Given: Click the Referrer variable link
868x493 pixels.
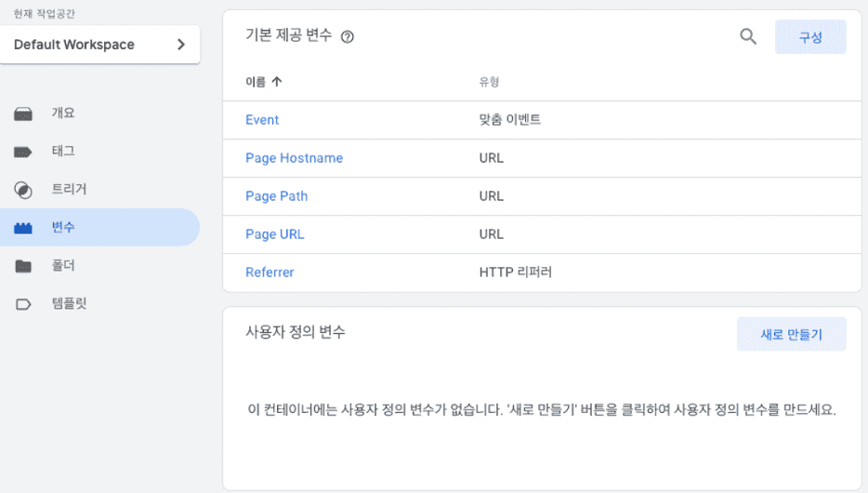Looking at the screenshot, I should pos(270,273).
